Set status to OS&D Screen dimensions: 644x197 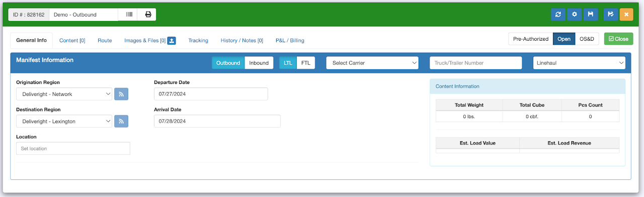point(587,39)
